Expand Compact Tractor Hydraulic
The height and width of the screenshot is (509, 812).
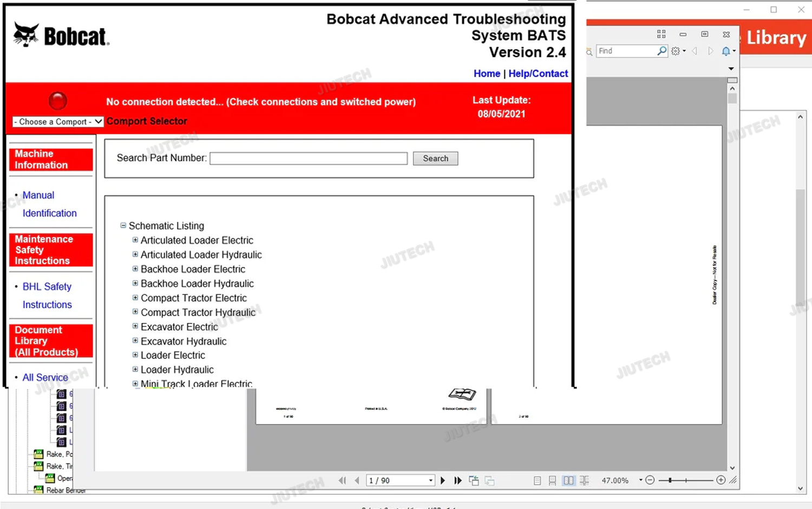point(135,312)
